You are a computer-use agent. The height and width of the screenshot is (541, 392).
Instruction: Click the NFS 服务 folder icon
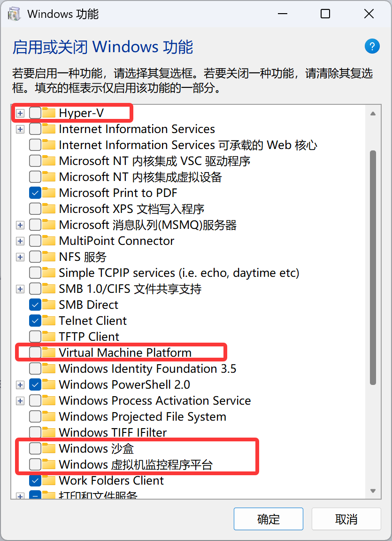[x=48, y=257]
